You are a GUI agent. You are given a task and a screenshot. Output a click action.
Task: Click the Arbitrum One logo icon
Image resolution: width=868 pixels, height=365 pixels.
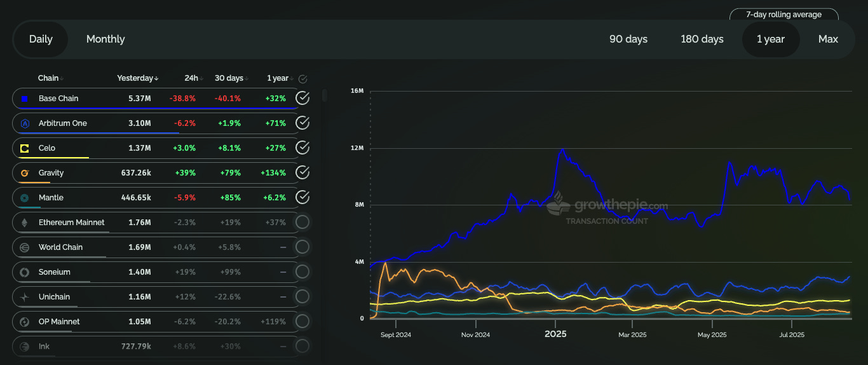(x=25, y=123)
